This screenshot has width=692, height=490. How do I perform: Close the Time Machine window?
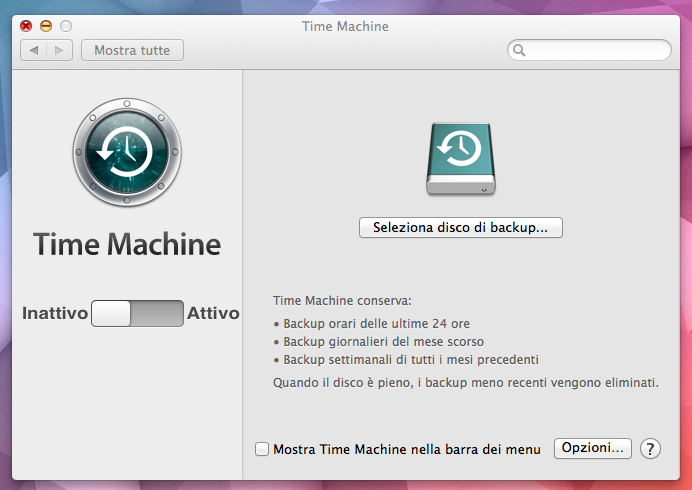(x=26, y=26)
